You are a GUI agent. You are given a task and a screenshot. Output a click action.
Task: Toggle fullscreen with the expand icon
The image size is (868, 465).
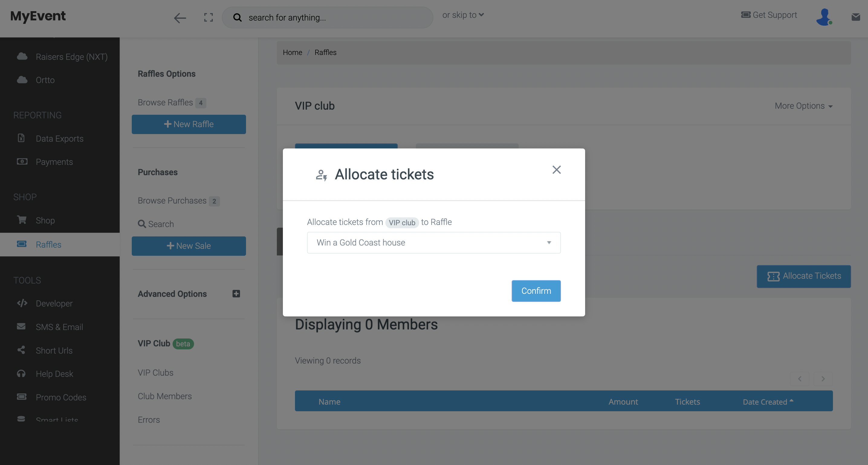[x=208, y=18]
